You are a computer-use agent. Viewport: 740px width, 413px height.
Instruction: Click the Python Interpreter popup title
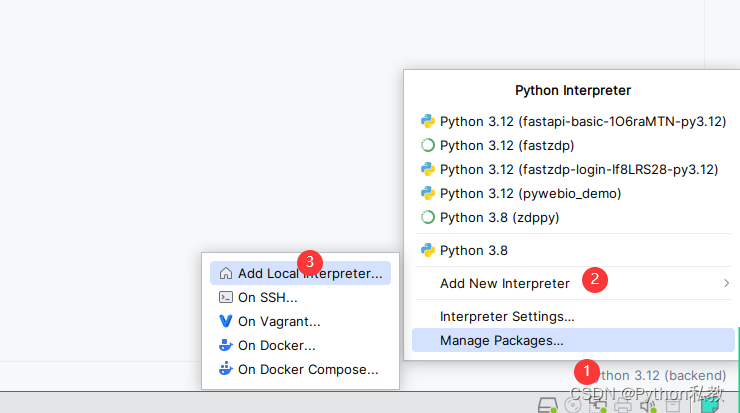pos(573,90)
